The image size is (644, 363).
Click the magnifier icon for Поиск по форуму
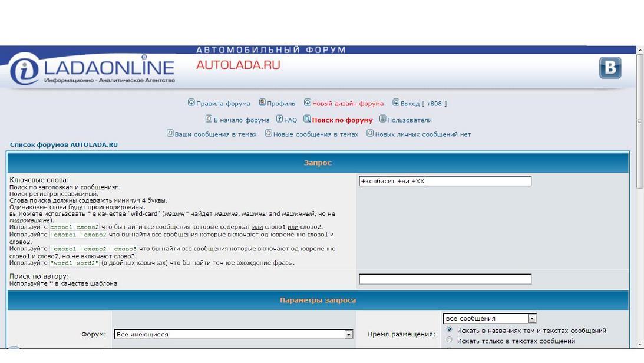[x=307, y=119]
